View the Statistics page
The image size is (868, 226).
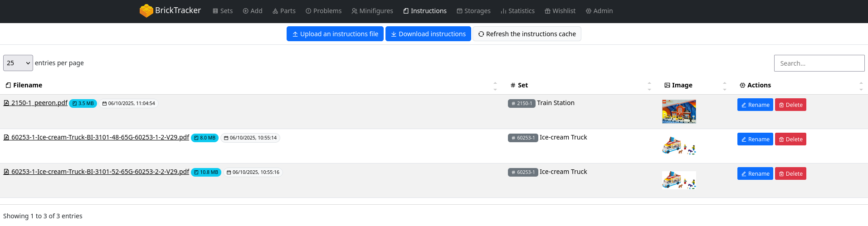pos(517,11)
